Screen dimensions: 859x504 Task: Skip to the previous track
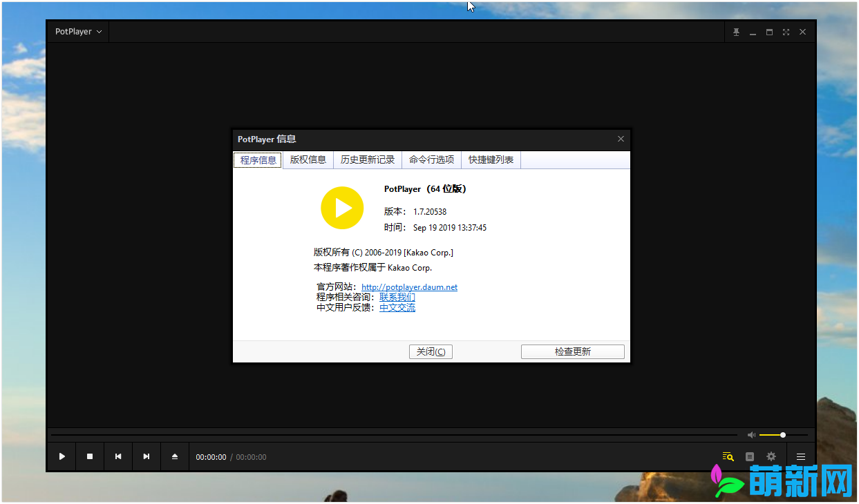118,456
